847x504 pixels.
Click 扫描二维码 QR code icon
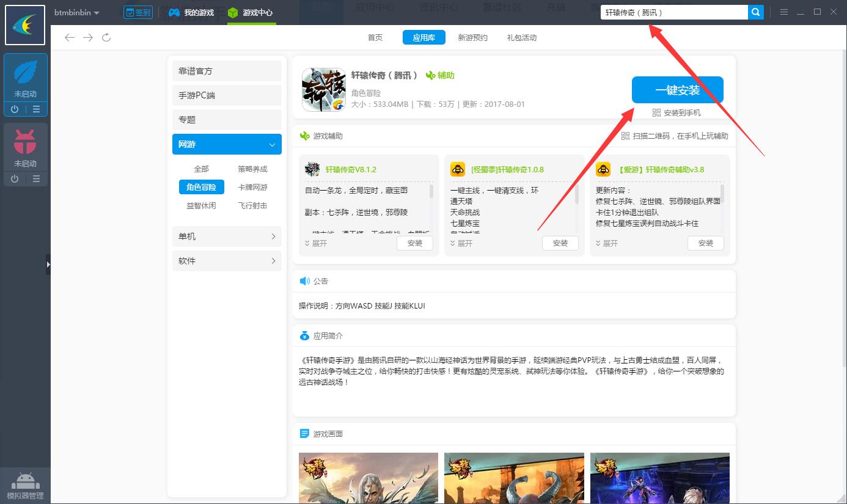[x=625, y=136]
